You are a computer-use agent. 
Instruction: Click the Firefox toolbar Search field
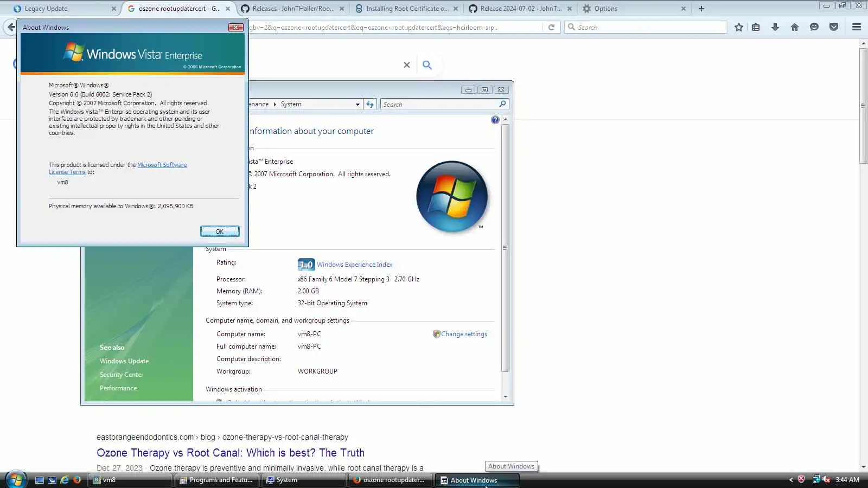[646, 27]
